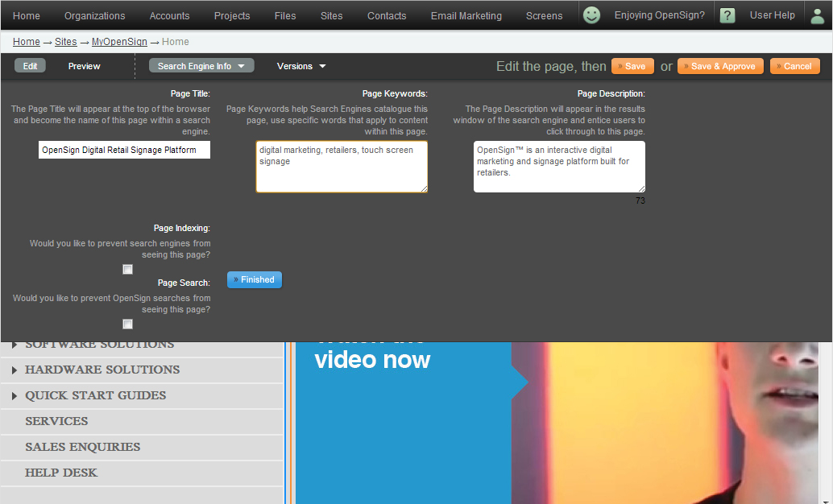The image size is (833, 504).
Task: Click the blue Finished button
Action: 255,279
